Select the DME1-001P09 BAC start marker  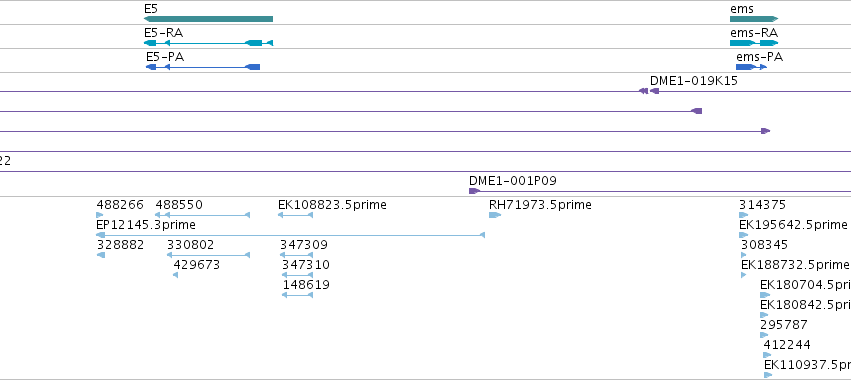point(474,191)
